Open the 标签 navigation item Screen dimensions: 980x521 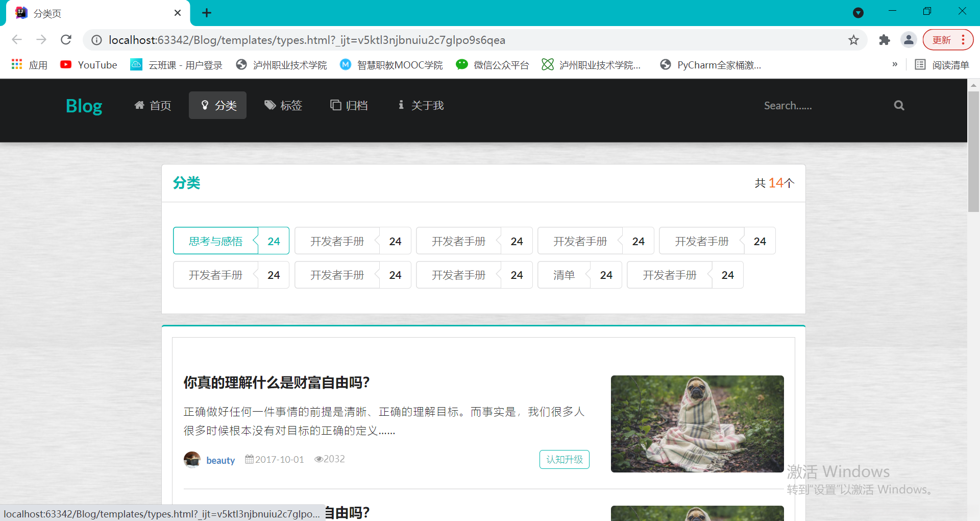[283, 105]
